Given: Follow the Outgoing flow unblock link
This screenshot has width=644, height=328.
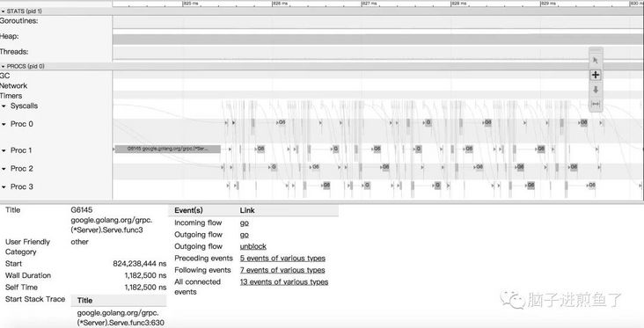Looking at the screenshot, I should tap(253, 246).
